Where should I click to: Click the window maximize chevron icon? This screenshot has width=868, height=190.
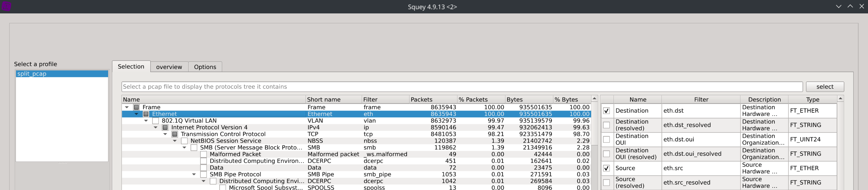(850, 6)
